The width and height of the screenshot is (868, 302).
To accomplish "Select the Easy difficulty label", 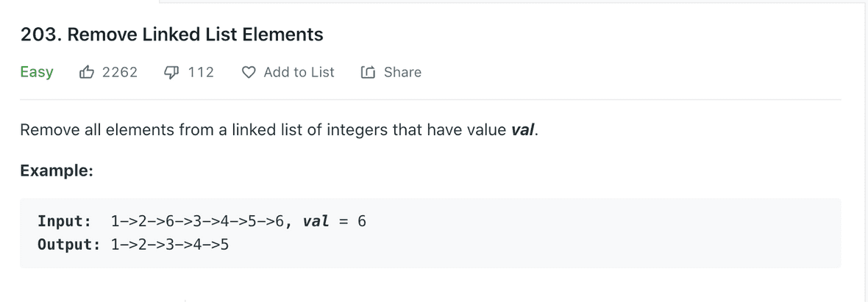I will [x=37, y=72].
